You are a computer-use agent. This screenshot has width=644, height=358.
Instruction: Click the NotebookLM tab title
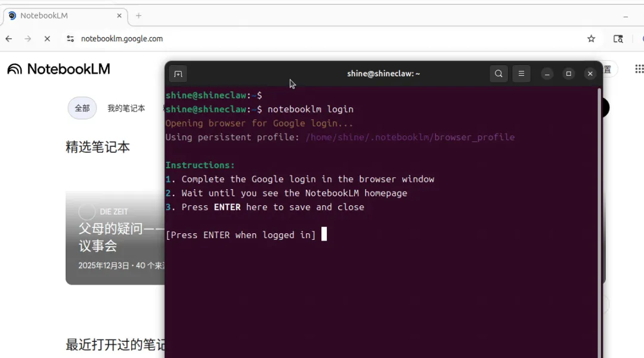click(x=44, y=16)
